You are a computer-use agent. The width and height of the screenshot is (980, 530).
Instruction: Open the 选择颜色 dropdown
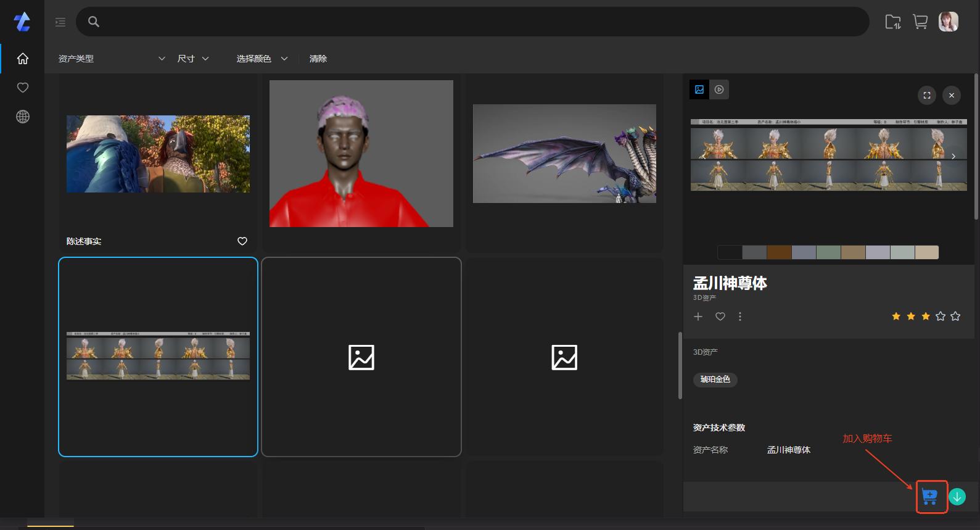(261, 59)
